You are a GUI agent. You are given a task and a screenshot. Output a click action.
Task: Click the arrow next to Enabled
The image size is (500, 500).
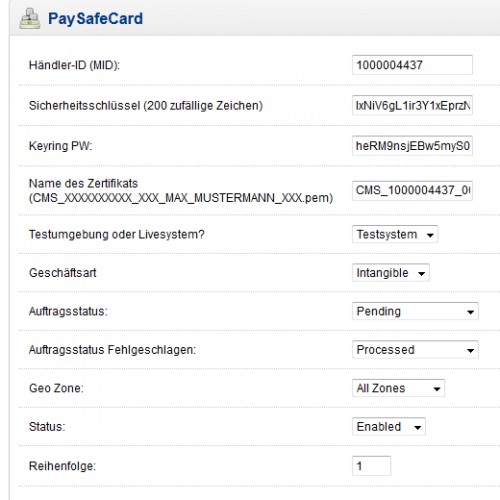(418, 428)
